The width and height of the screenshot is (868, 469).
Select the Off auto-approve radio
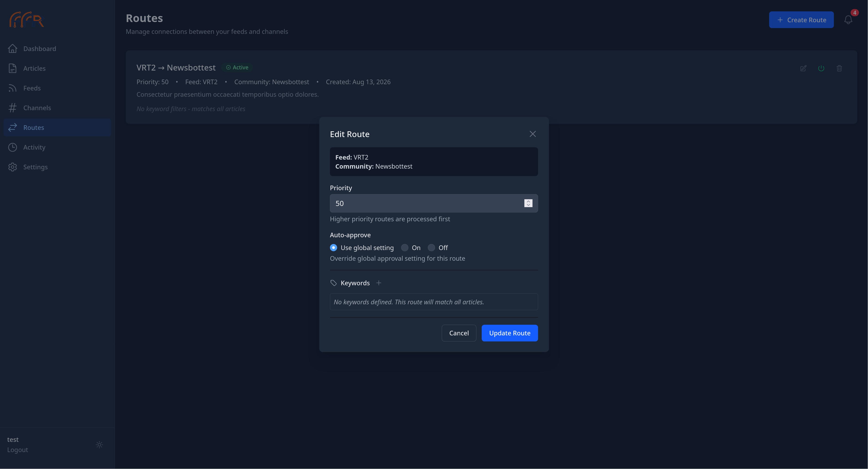point(431,248)
